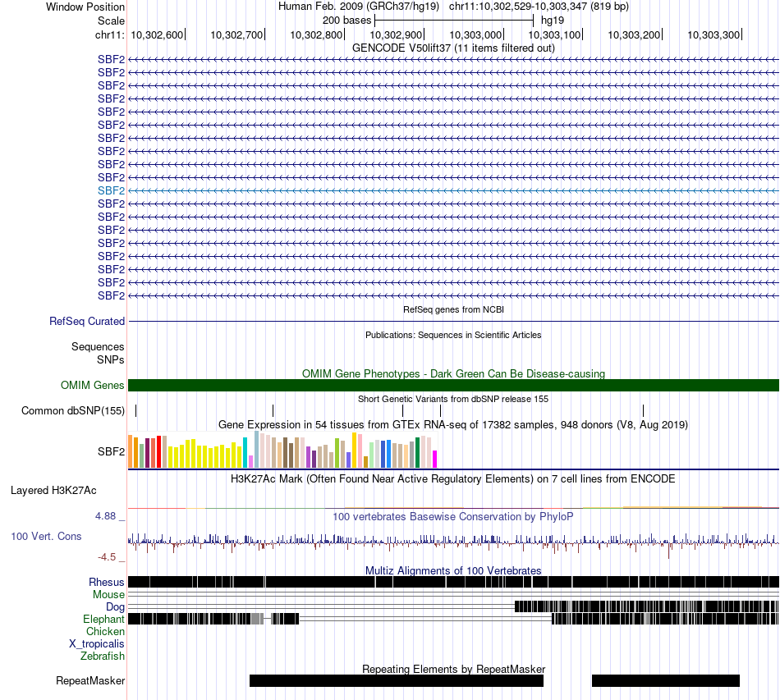780x700 pixels.
Task: Click coordinate tick 10,303,300 on the ruler
Action: [x=713, y=34]
